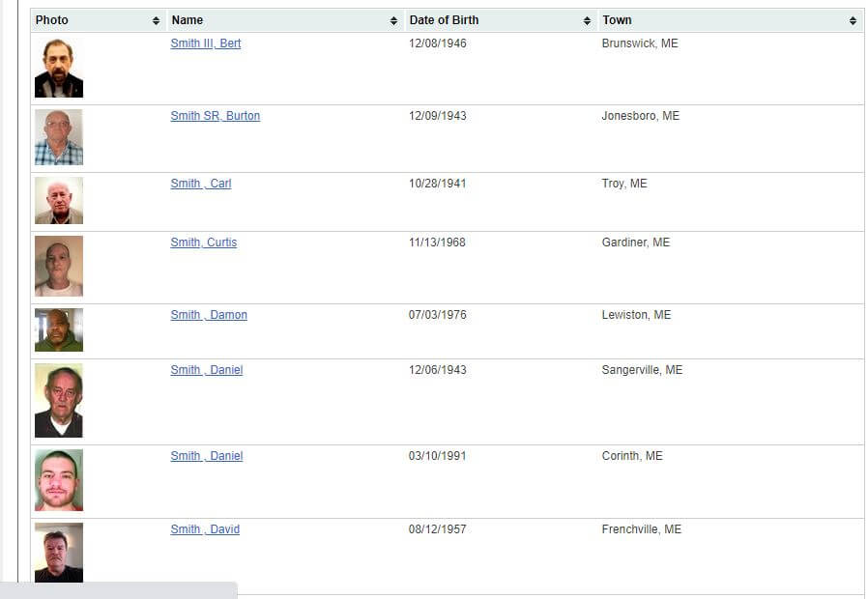Screen dimensions: 868x599
Task: Click the sort arrows in Town column header
Action: (x=853, y=20)
